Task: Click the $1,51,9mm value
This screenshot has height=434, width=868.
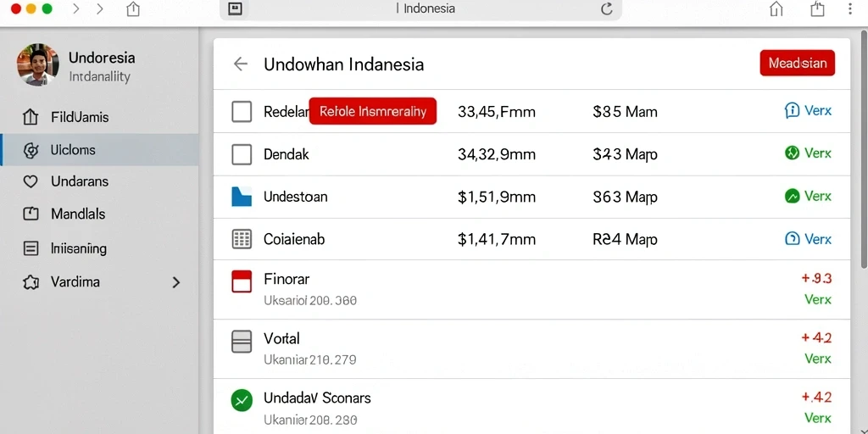Action: 497,197
